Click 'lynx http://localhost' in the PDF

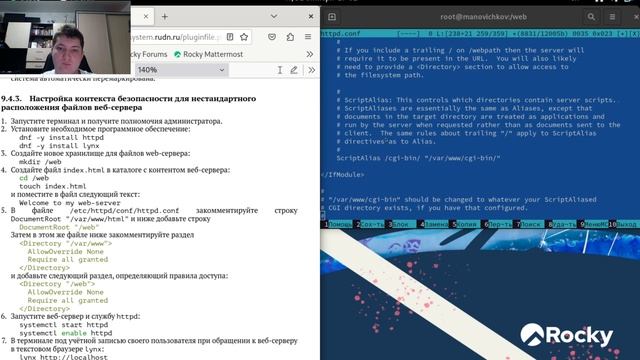pyautogui.click(x=63, y=357)
